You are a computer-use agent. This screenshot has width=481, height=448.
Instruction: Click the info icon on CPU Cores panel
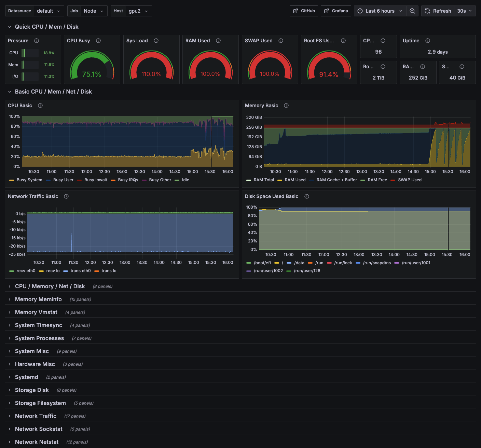[x=383, y=41]
